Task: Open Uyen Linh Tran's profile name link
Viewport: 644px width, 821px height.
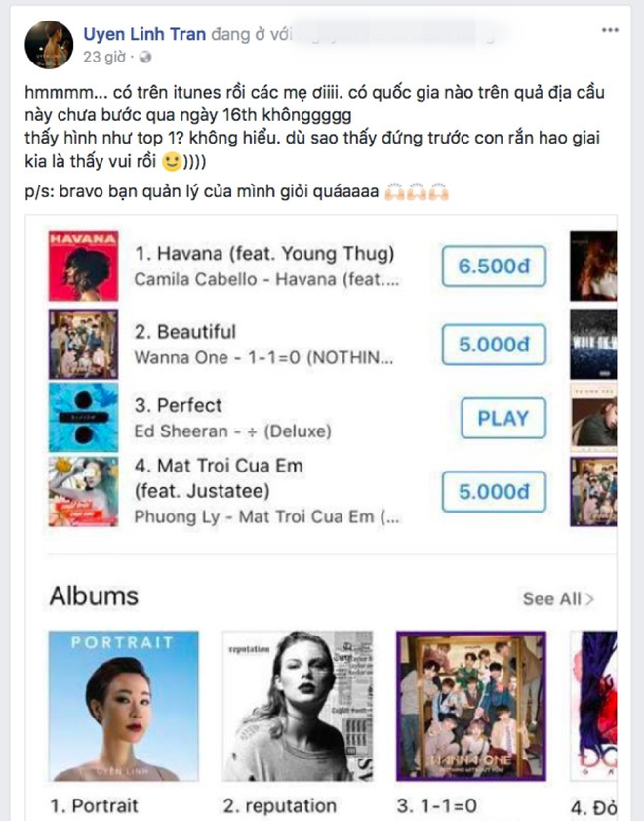Action: pyautogui.click(x=144, y=35)
